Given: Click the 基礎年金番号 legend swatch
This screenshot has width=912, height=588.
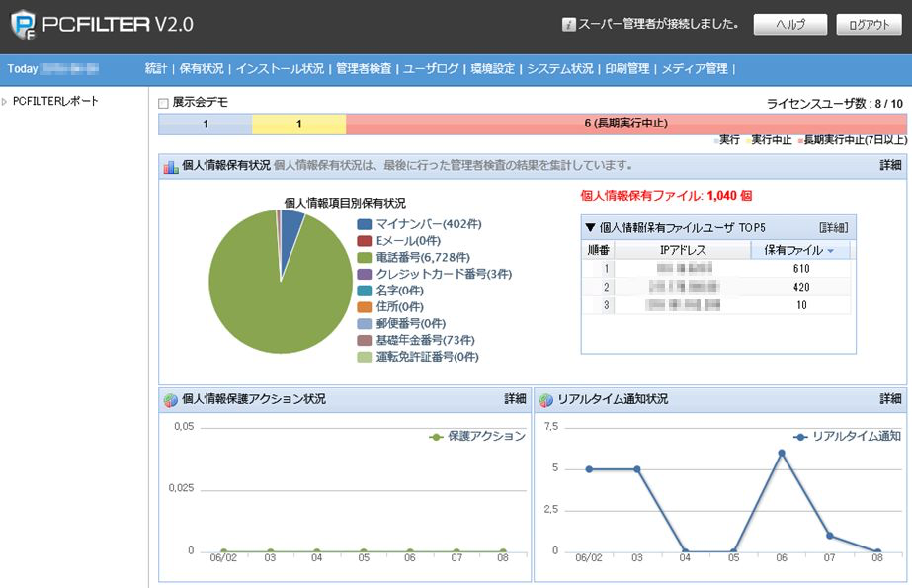Looking at the screenshot, I should [x=364, y=340].
